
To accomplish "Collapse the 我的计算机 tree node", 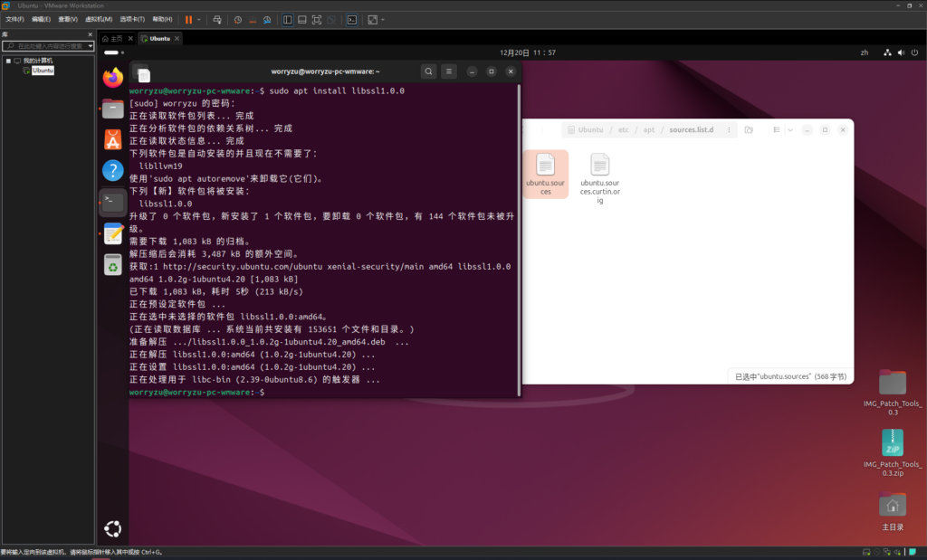I will pyautogui.click(x=8, y=61).
